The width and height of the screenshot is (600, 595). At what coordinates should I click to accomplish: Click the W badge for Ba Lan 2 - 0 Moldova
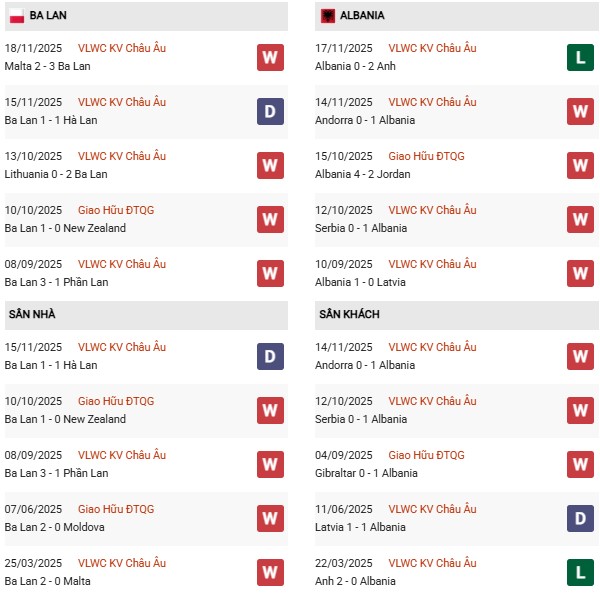(x=269, y=518)
